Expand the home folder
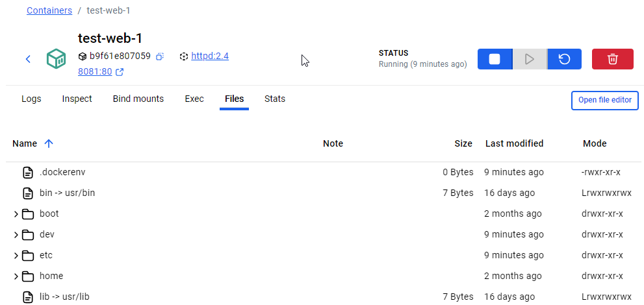This screenshot has width=644, height=305. click(16, 276)
